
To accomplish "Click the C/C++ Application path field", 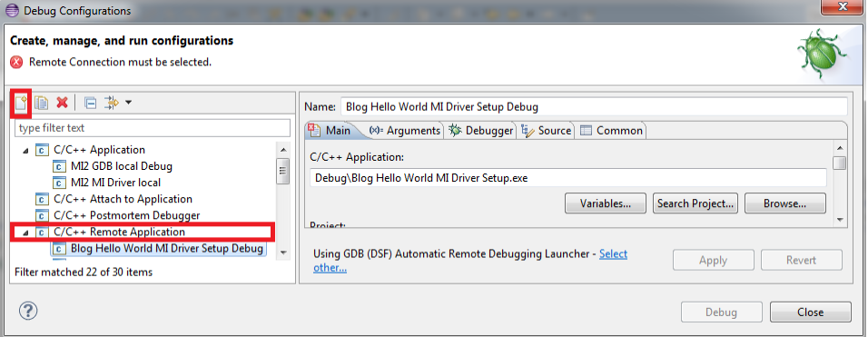I will (x=568, y=178).
